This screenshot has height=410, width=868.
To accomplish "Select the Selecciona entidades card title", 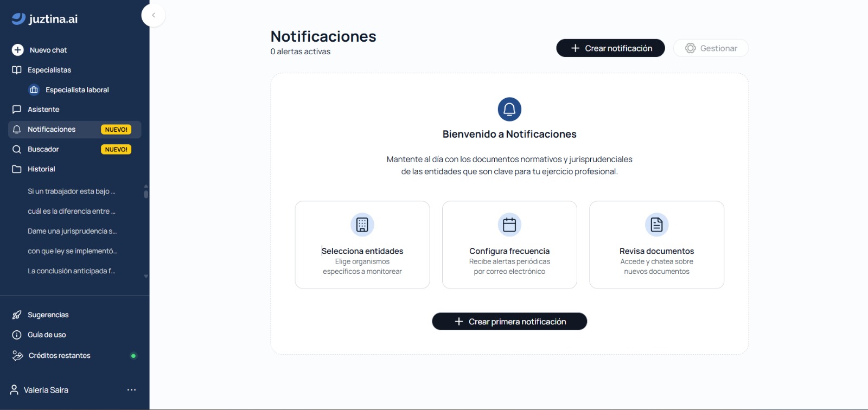I will (362, 251).
